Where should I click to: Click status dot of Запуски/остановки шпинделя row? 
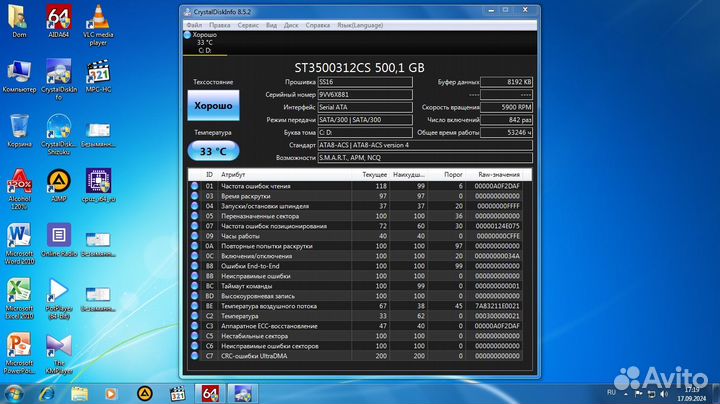click(x=195, y=206)
